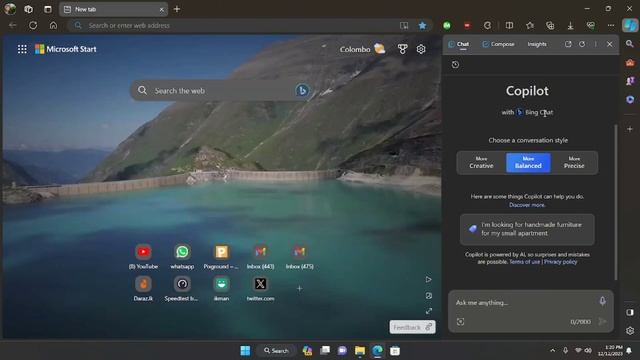
Task: Open the taskbar volume control
Action: (x=588, y=350)
